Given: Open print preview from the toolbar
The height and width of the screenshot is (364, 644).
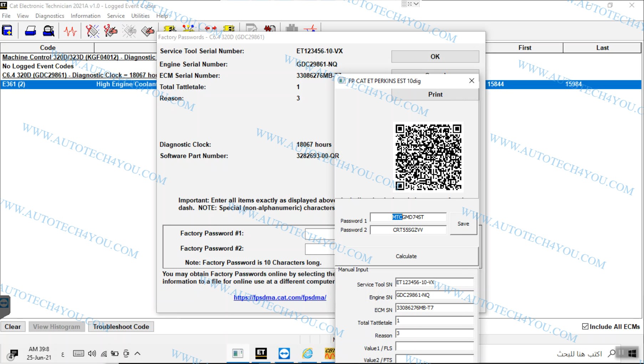Looking at the screenshot, I should (x=48, y=31).
